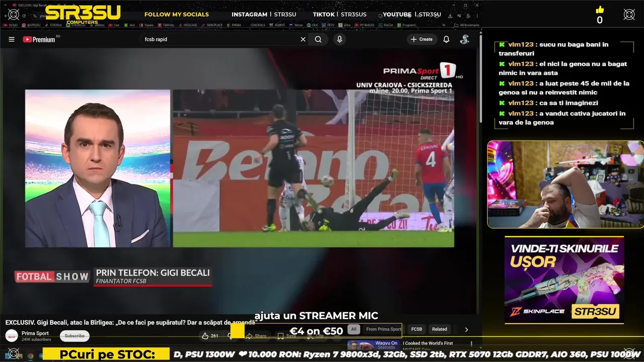644x362 pixels.
Task: Click the SKINPLACE Vinde-ti skinurile banner
Action: pos(564,280)
